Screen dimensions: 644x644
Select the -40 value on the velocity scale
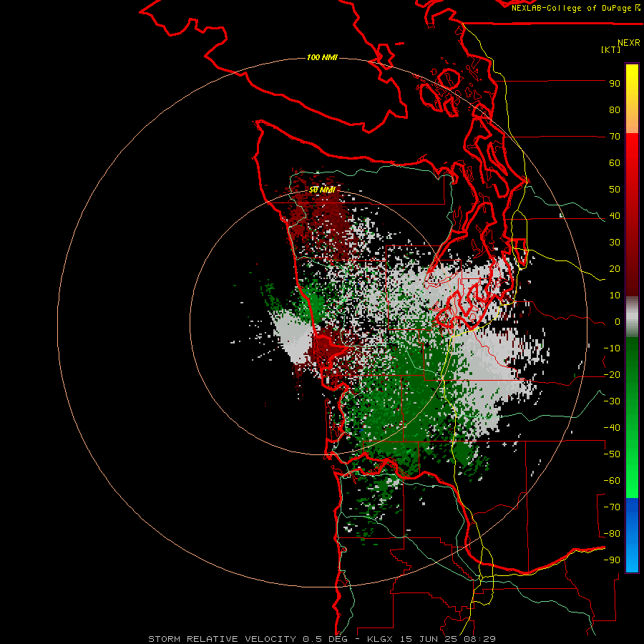612,428
